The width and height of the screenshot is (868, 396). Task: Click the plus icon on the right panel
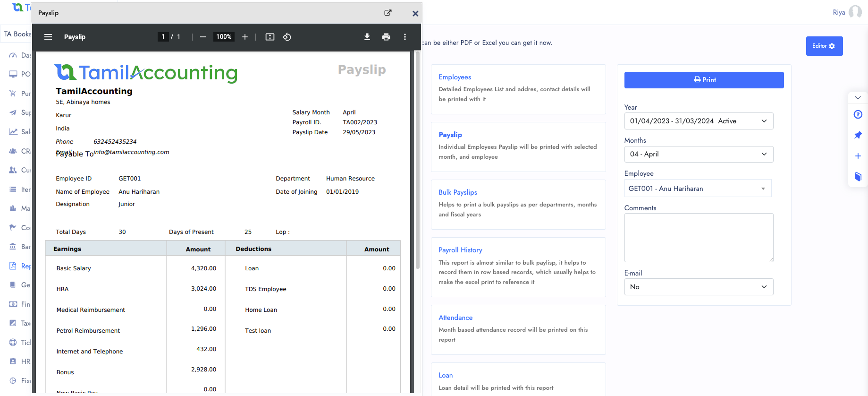858,156
